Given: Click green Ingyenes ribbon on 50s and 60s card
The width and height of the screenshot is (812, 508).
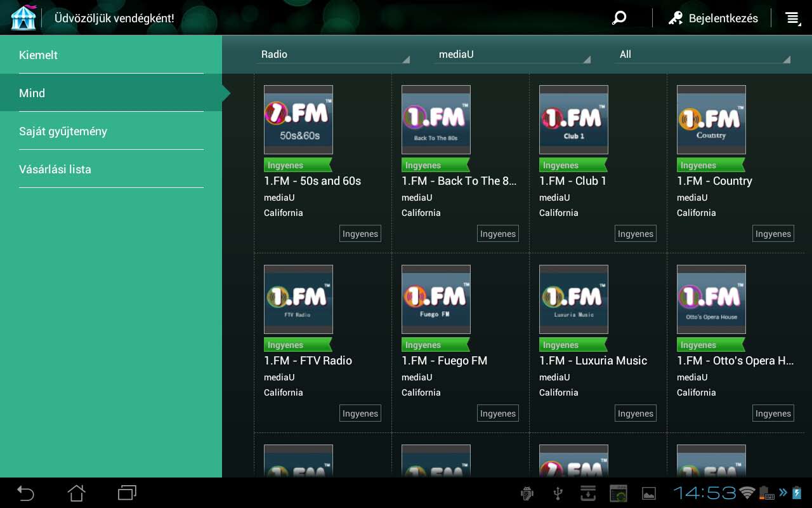Looking at the screenshot, I should pos(298,165).
